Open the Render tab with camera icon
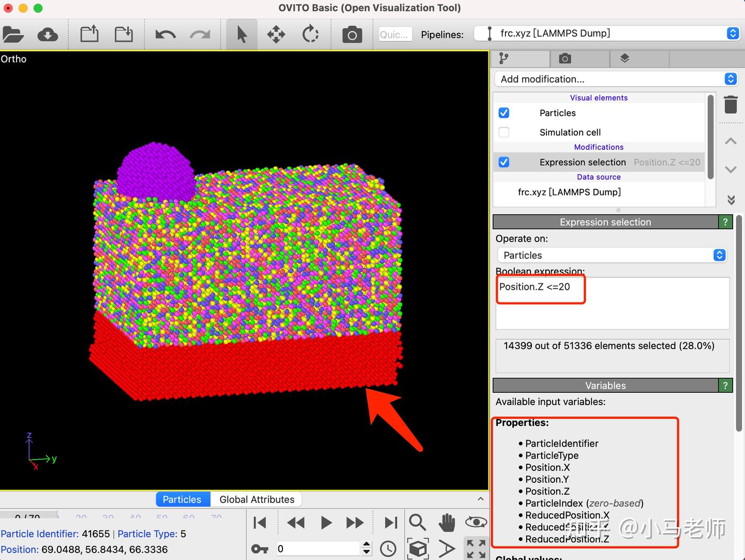This screenshot has width=745, height=560. pos(565,59)
